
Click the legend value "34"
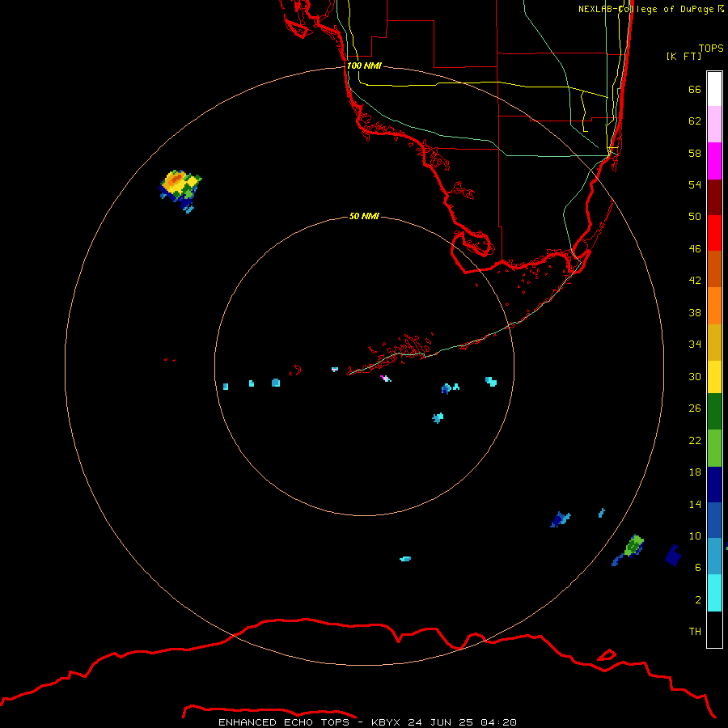coord(695,345)
